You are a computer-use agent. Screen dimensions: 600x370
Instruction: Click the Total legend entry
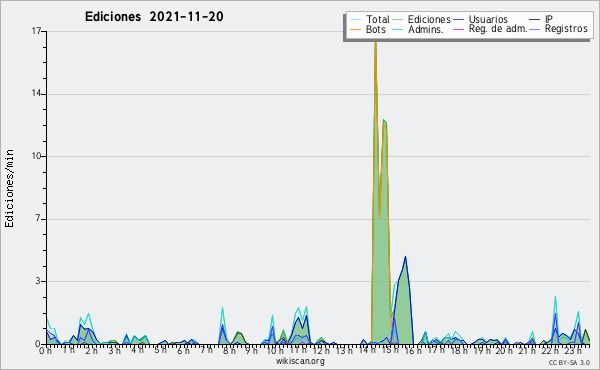point(370,19)
